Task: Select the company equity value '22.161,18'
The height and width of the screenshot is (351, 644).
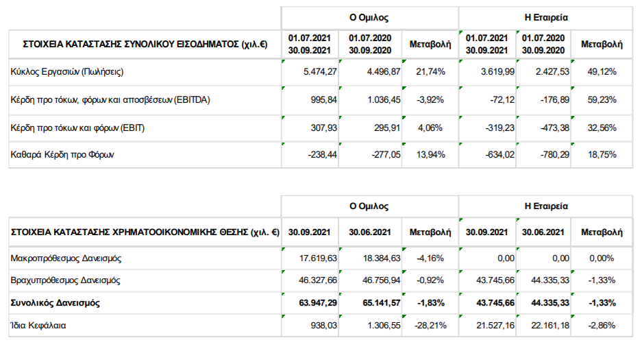Action: [550, 325]
